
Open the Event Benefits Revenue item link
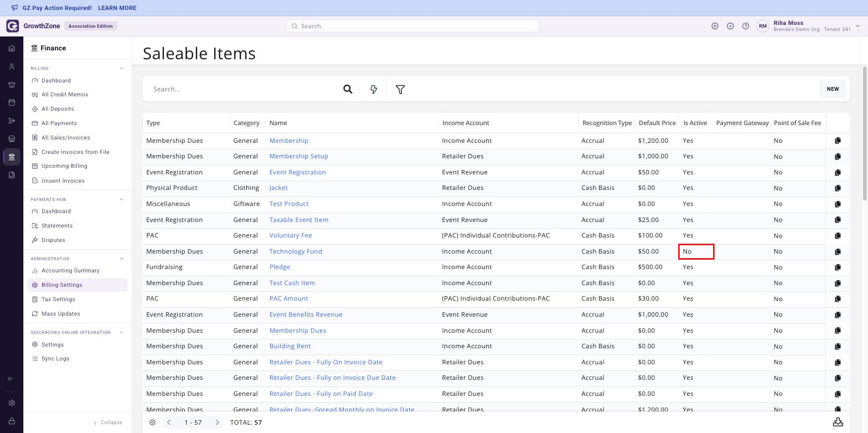[306, 315]
